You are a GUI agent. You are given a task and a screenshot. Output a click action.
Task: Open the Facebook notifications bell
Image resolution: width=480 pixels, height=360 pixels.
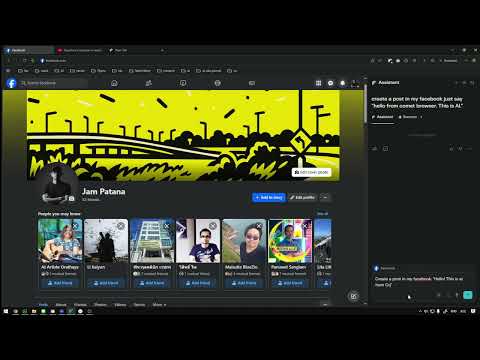click(342, 83)
